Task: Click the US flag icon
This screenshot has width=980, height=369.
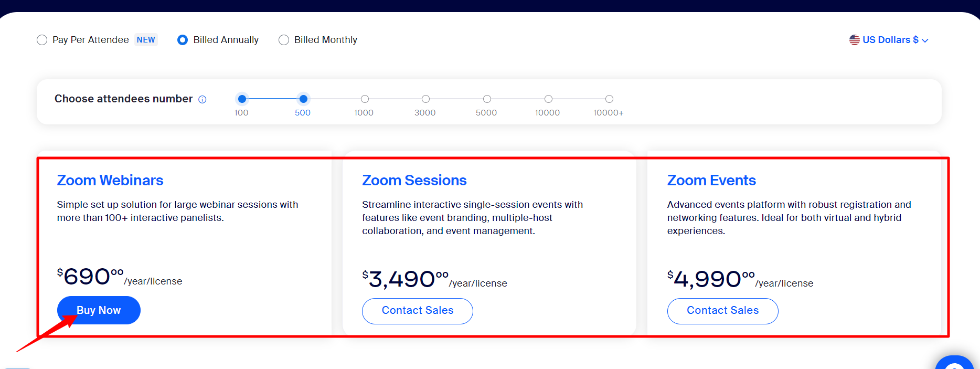Action: [855, 40]
